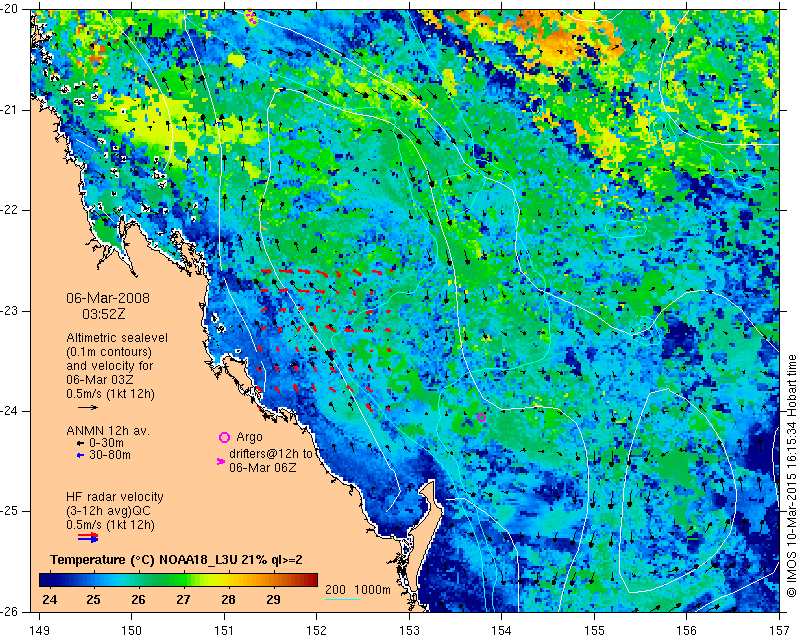Click the magenta drifter arrow legend symbol
The width and height of the screenshot is (800, 640).
click(221, 461)
